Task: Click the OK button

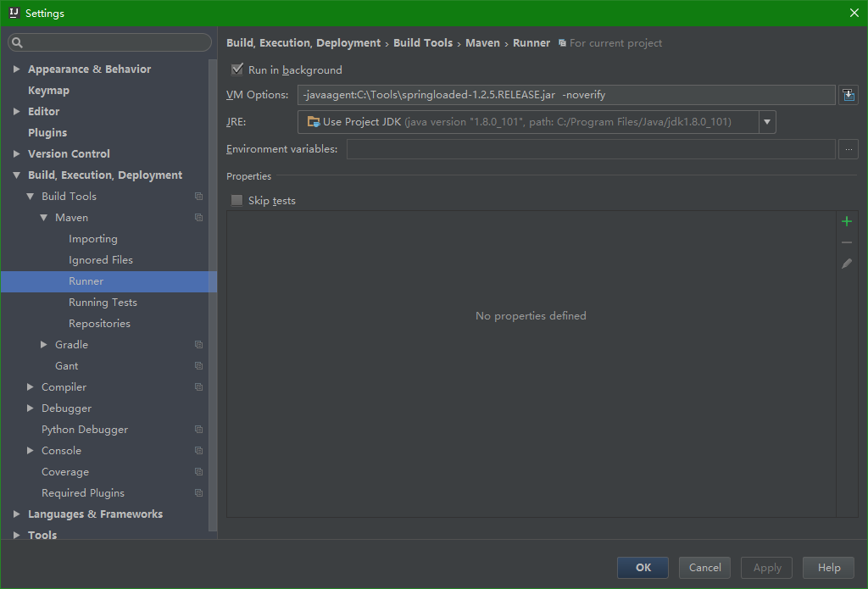Action: point(643,568)
